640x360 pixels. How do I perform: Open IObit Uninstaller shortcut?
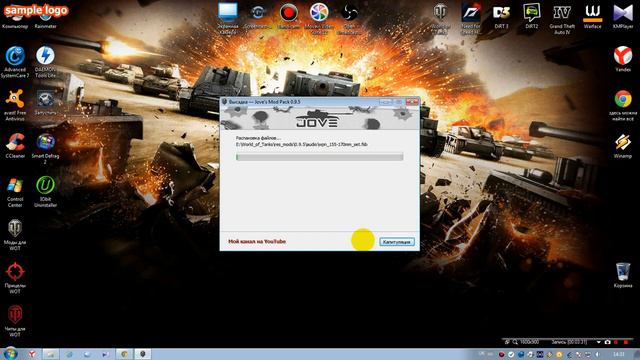pyautogui.click(x=45, y=192)
